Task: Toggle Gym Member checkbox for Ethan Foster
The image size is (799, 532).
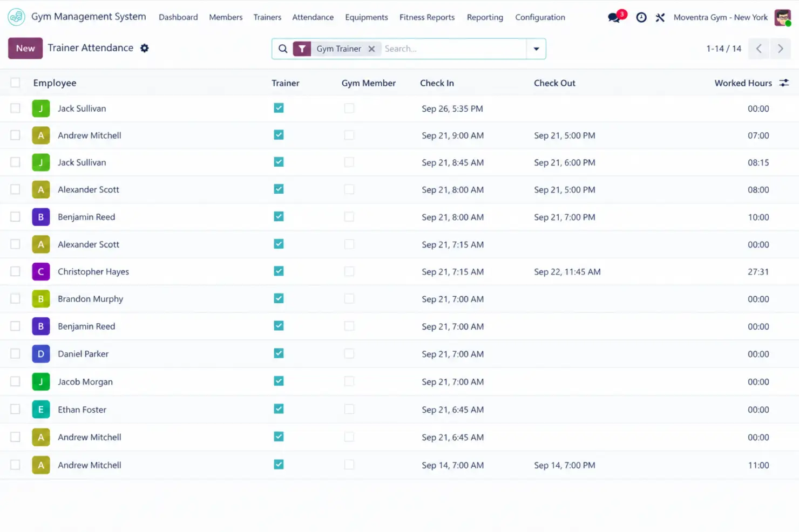Action: click(x=349, y=409)
